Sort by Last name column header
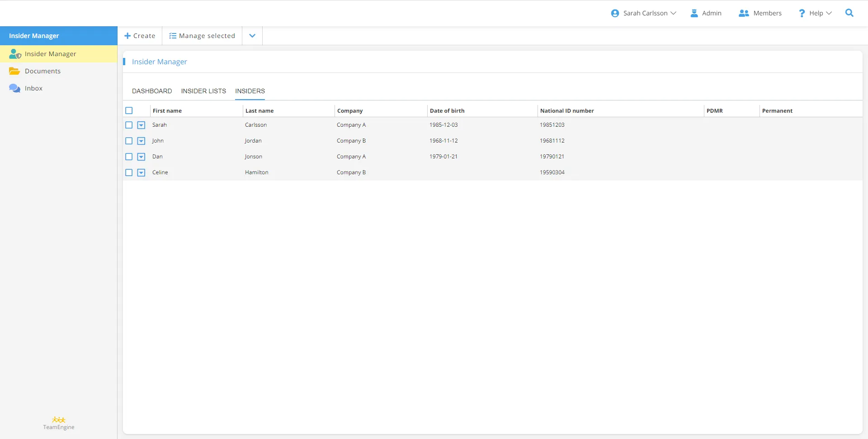 point(259,110)
